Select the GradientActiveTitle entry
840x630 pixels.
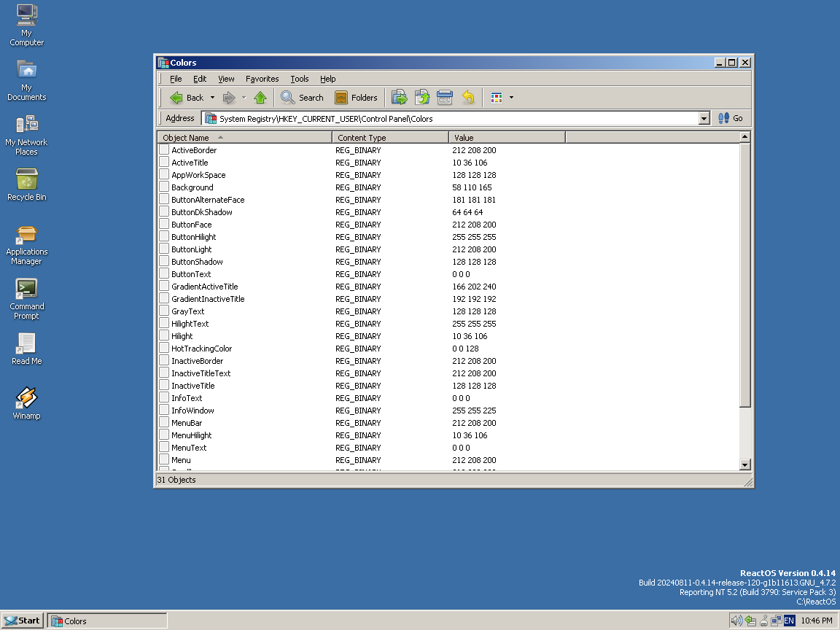205,286
